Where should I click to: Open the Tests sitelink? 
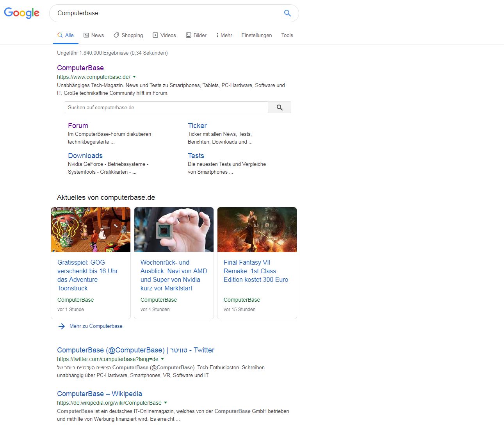[x=196, y=156]
